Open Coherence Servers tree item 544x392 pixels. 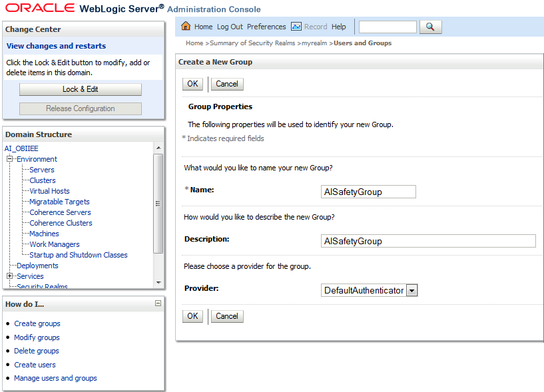pyautogui.click(x=60, y=212)
